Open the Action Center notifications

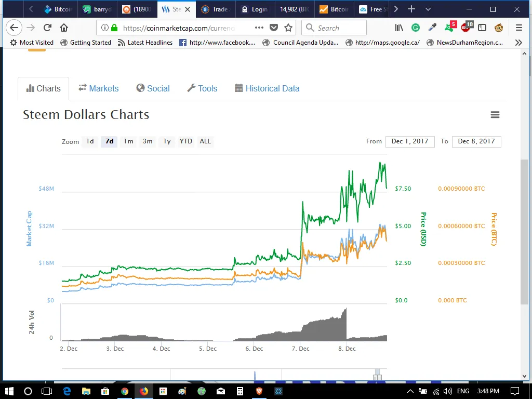[x=515, y=391]
